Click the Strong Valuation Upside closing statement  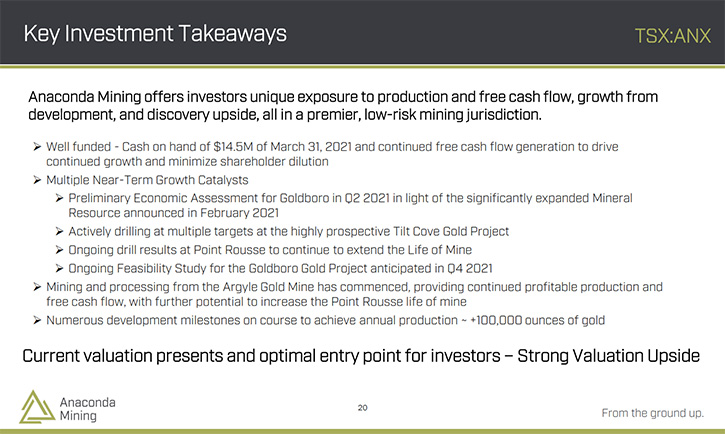[361, 356]
